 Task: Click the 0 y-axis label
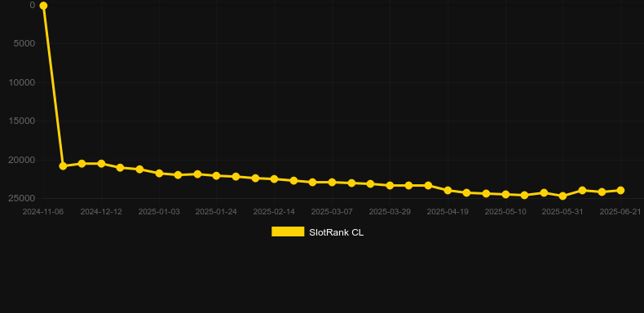(x=32, y=5)
